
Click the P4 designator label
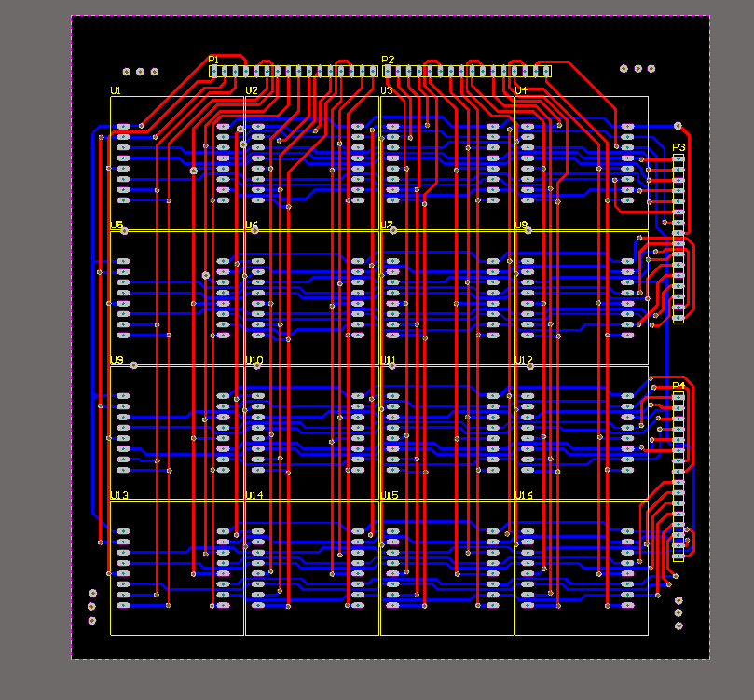click(679, 386)
